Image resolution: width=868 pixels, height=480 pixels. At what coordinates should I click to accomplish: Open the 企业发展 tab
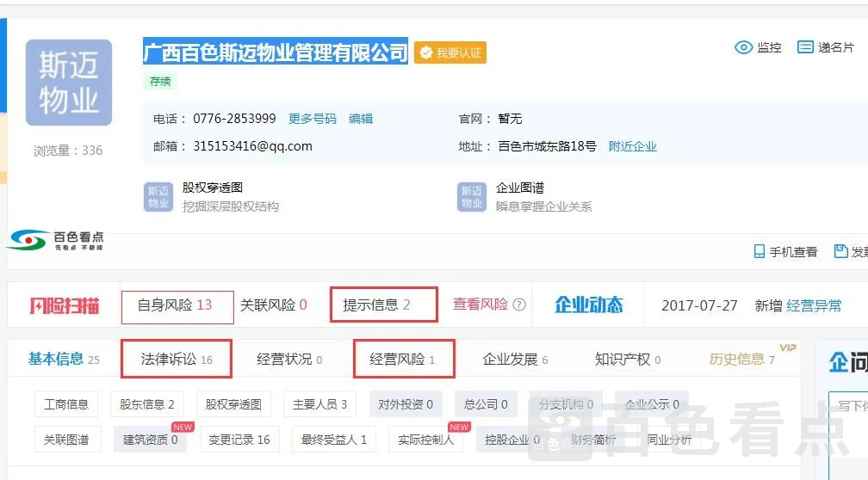tap(515, 359)
